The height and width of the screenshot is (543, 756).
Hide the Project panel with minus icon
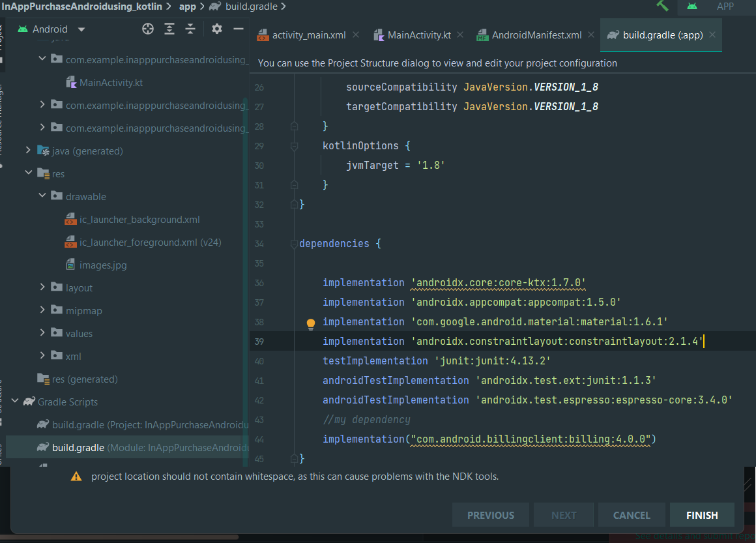coord(238,29)
